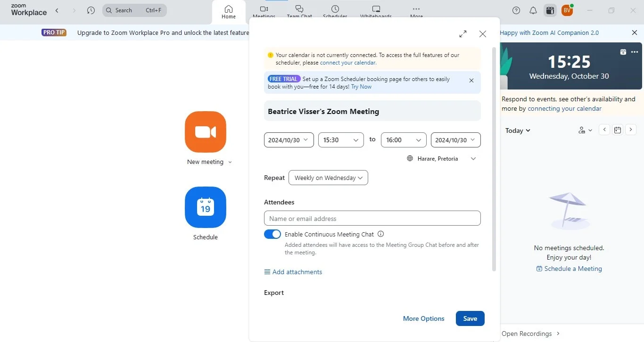Open the date picker icon in calendar panel

(x=618, y=130)
